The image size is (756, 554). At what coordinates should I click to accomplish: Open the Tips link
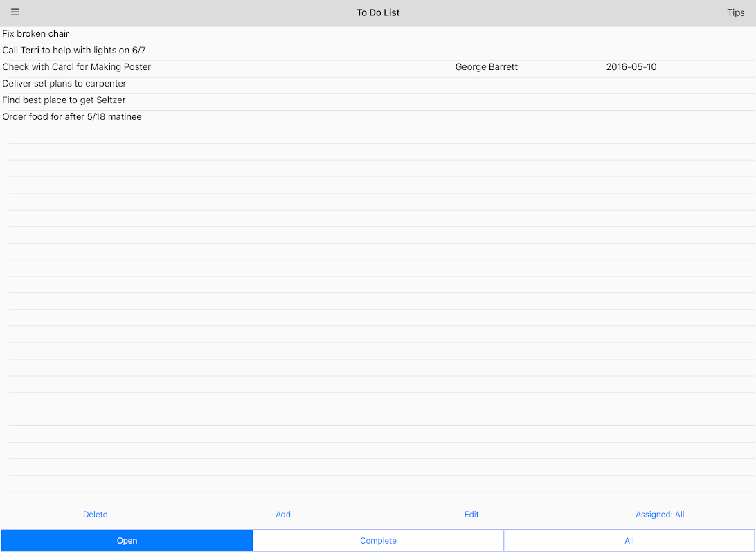pos(735,12)
